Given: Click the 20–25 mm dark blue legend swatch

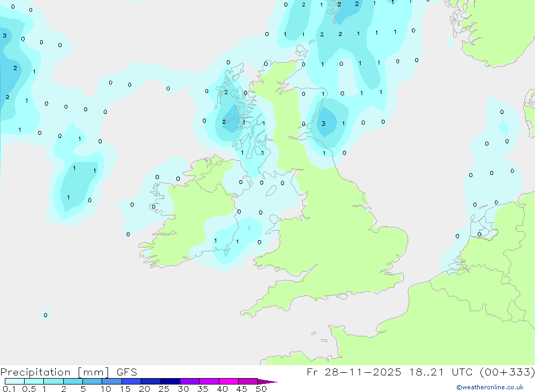Looking at the screenshot, I should click(150, 381).
